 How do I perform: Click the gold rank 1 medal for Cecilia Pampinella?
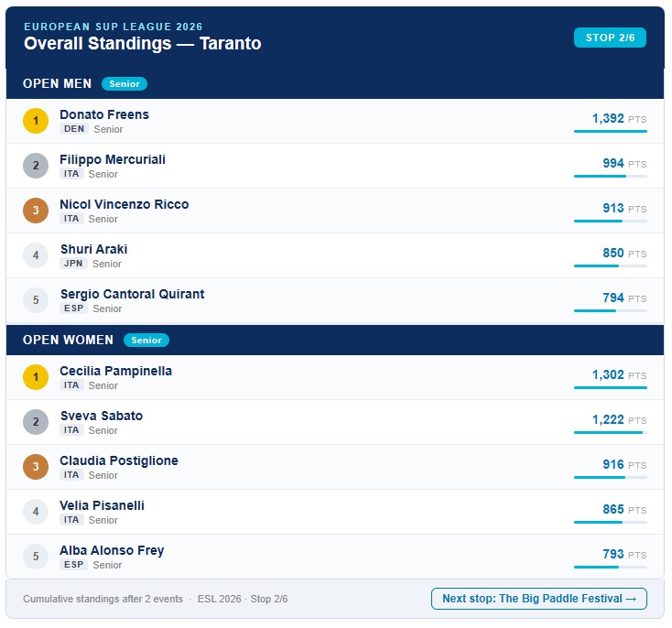pos(36,377)
